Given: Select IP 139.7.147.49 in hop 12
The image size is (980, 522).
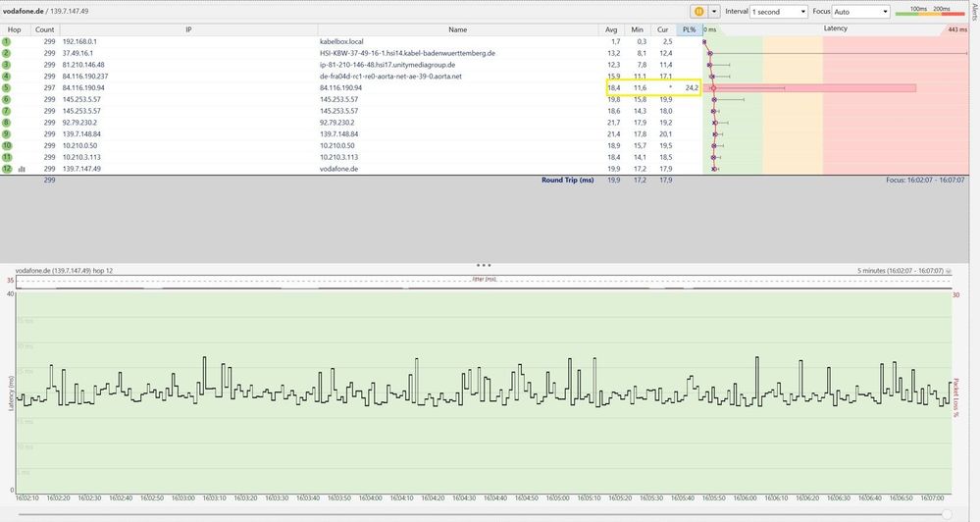Looking at the screenshot, I should tap(81, 169).
